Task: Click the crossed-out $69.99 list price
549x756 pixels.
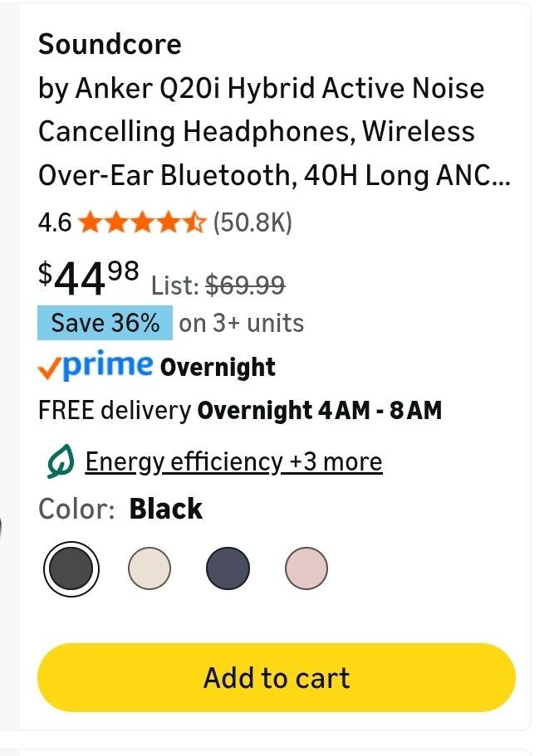Action: 245,285
